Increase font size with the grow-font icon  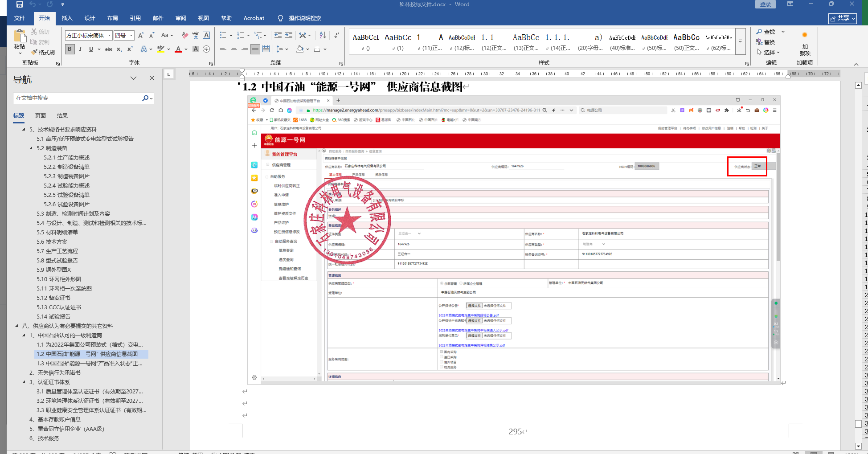pos(141,35)
